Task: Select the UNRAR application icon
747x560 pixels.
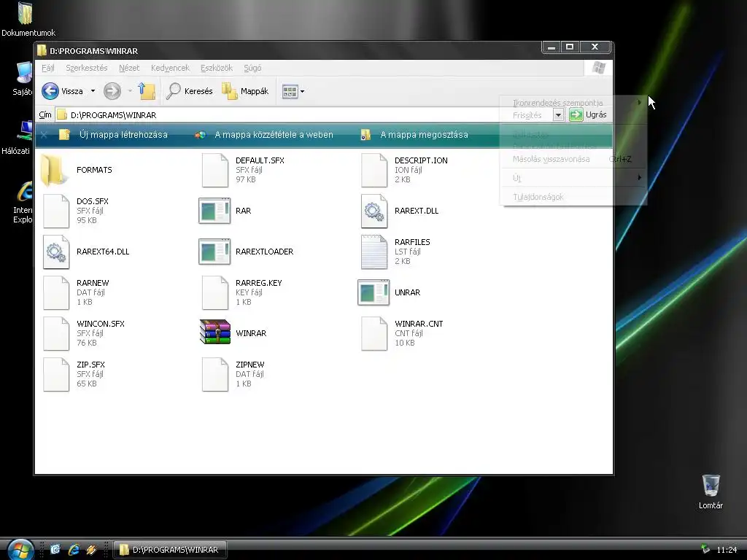Action: click(x=373, y=293)
